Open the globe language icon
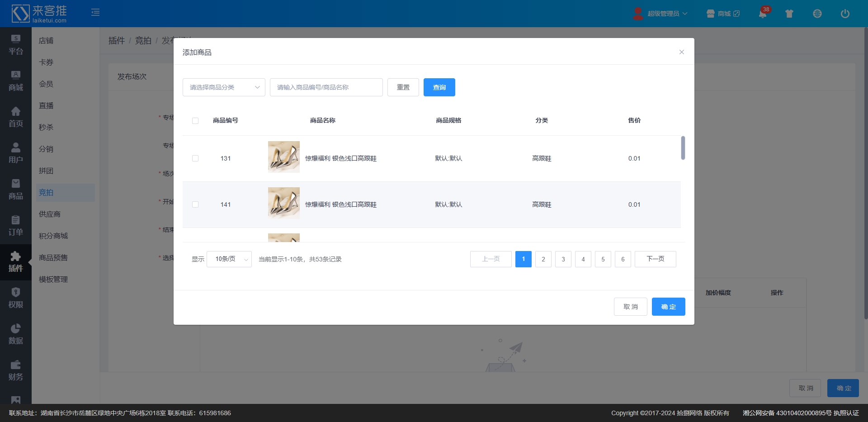 (x=817, y=14)
